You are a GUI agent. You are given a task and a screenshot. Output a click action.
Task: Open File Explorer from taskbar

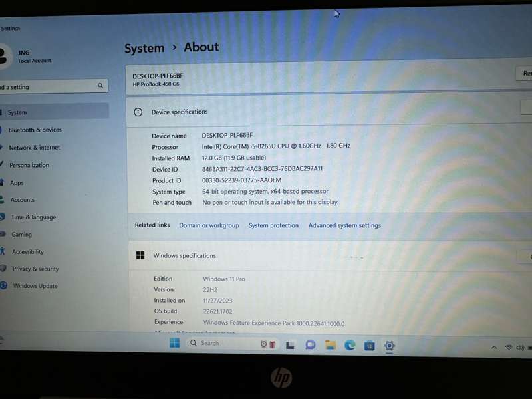tap(330, 345)
